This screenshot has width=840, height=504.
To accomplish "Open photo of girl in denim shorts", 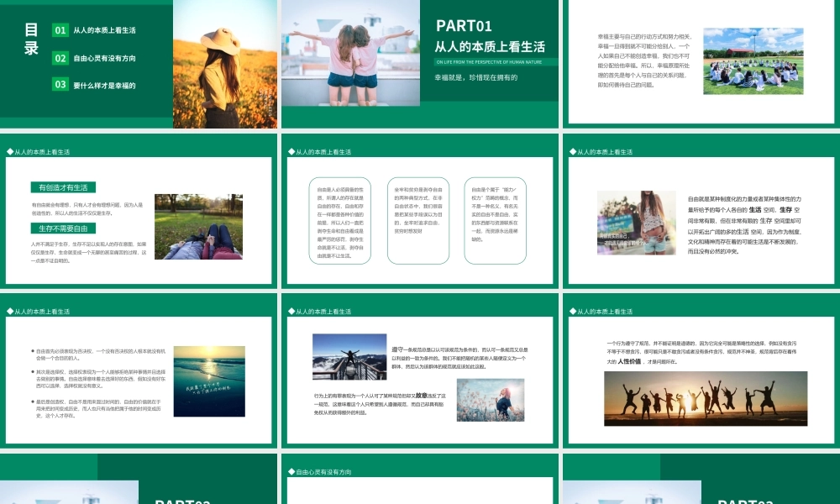I will pos(637,223).
